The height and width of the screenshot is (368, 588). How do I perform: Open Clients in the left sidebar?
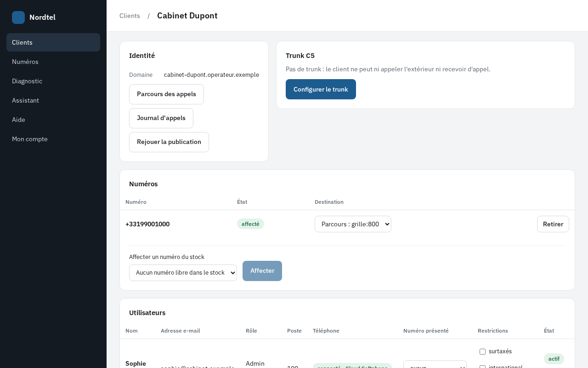click(53, 42)
